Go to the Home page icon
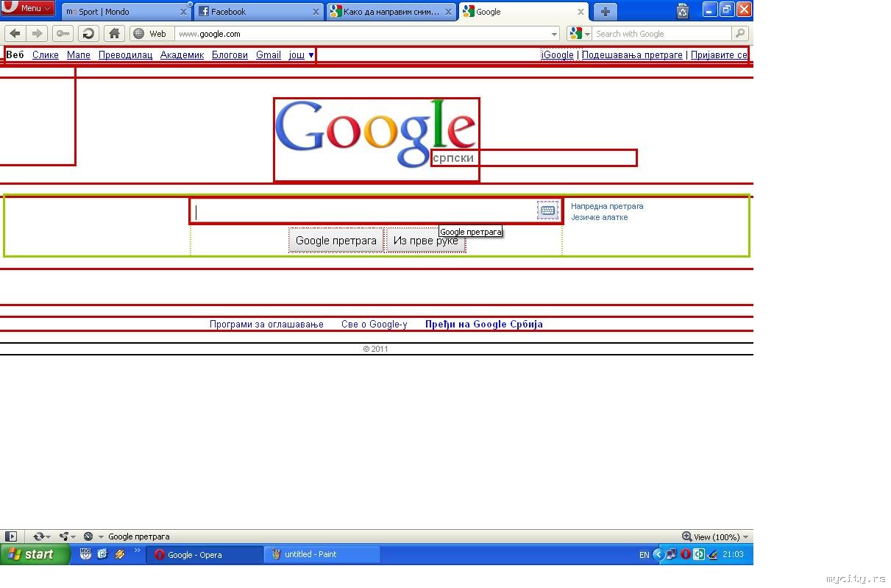 pos(113,33)
